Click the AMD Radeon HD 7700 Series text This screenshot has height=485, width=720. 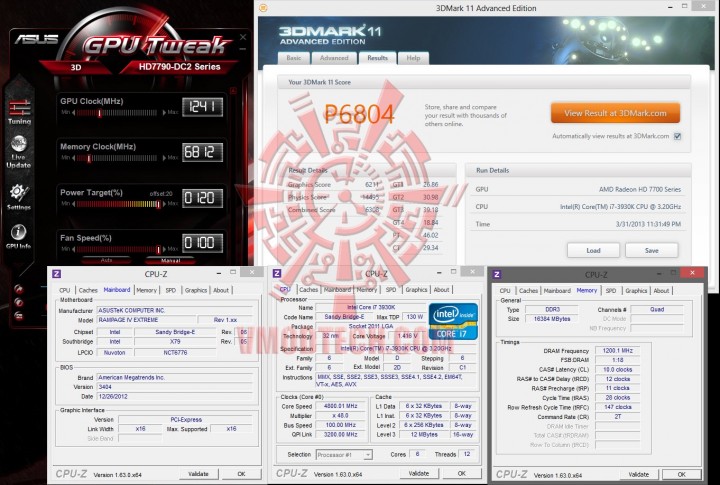click(640, 189)
